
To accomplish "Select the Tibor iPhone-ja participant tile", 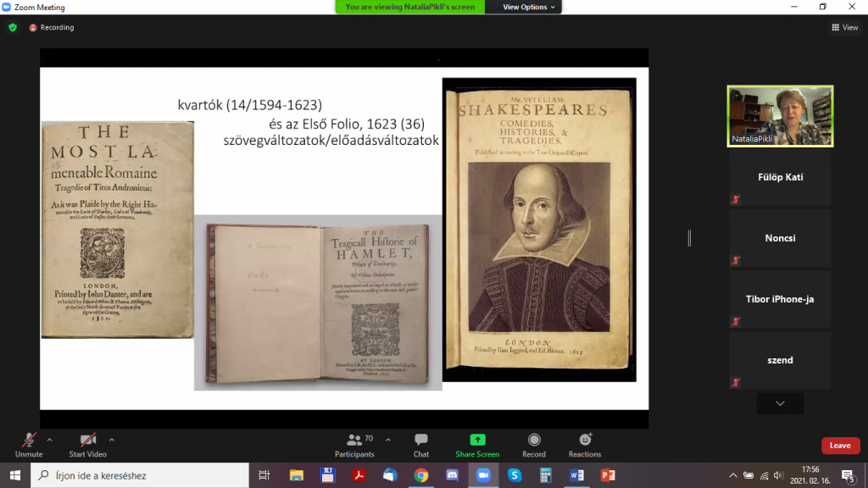I will pos(780,299).
